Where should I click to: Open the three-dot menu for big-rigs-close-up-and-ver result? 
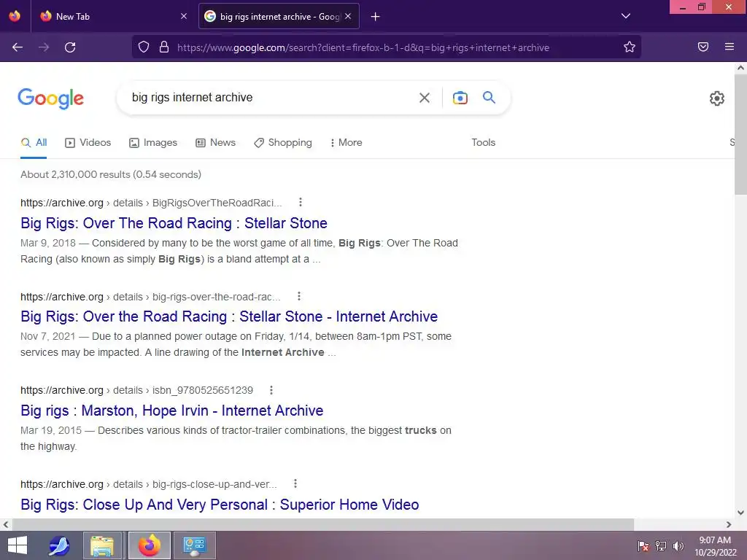tap(295, 484)
